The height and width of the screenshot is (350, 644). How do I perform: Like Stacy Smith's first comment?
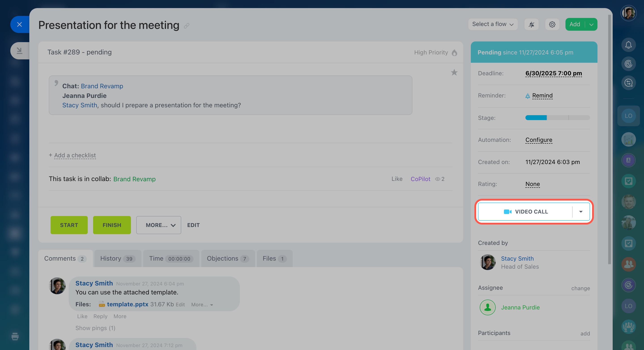click(x=82, y=316)
